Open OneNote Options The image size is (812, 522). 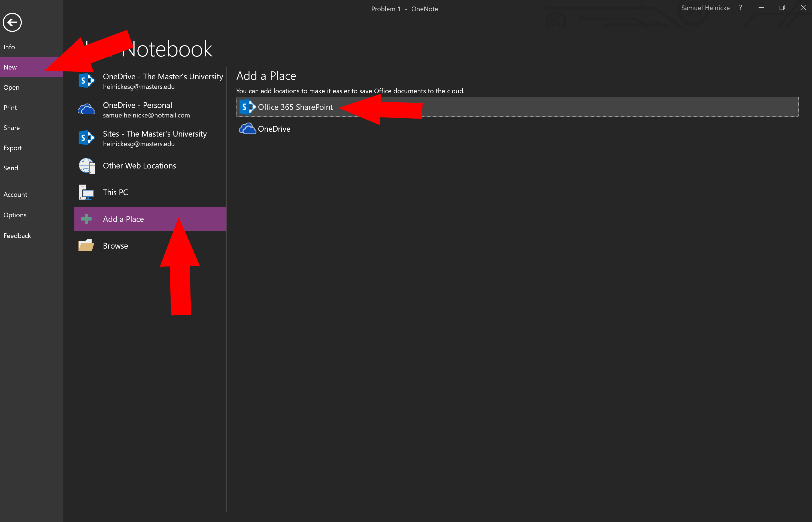pos(31,215)
